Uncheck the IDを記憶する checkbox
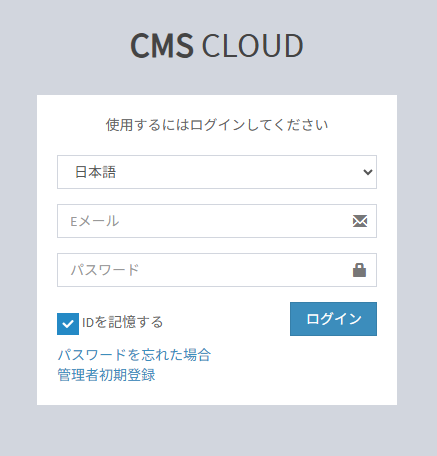437x456 pixels. click(x=68, y=324)
